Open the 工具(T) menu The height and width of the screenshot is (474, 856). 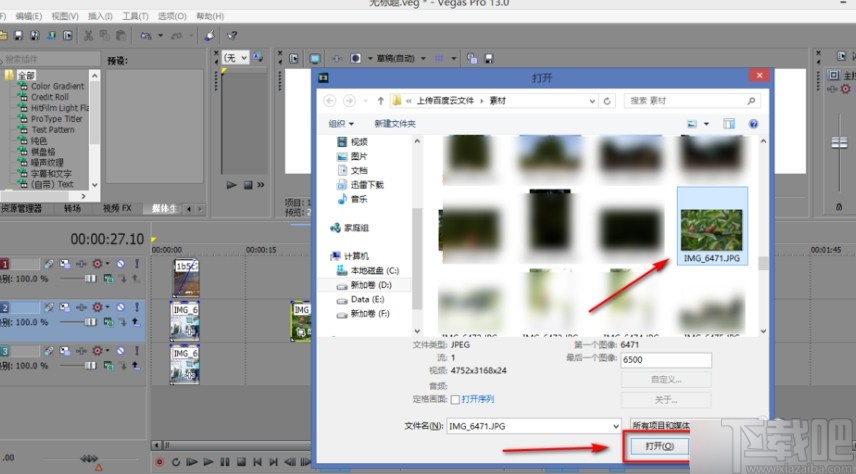(x=135, y=16)
